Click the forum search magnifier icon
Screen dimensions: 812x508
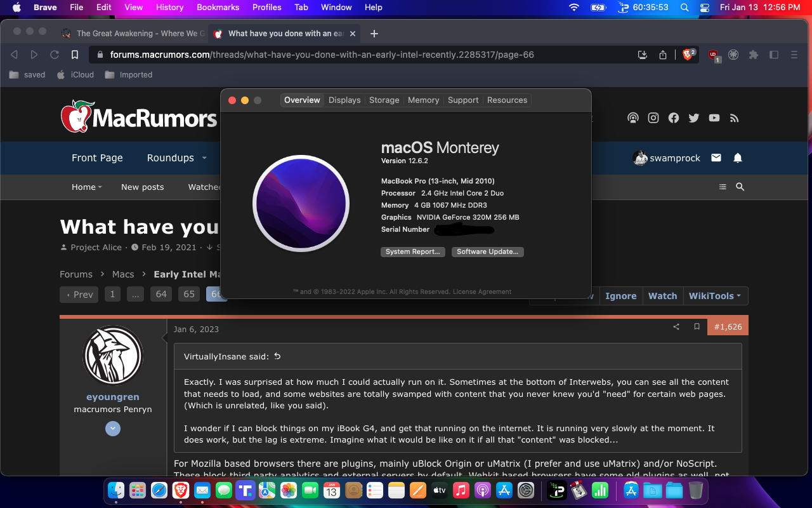(740, 187)
